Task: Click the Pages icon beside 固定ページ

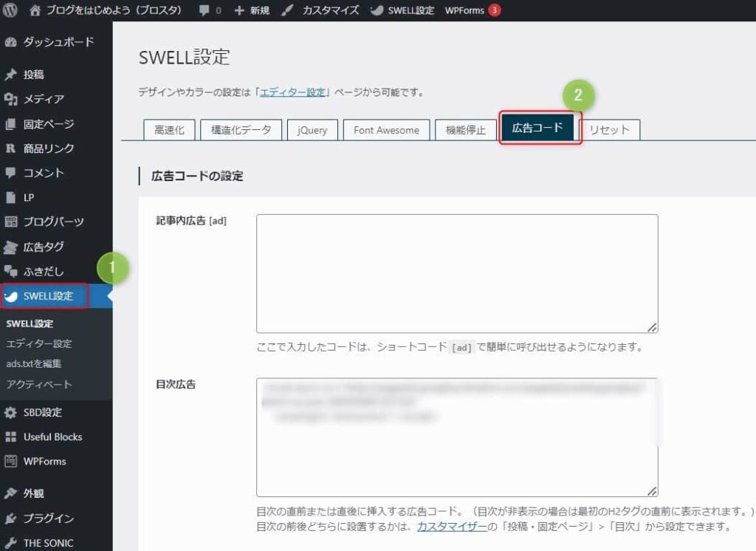Action: [x=10, y=124]
